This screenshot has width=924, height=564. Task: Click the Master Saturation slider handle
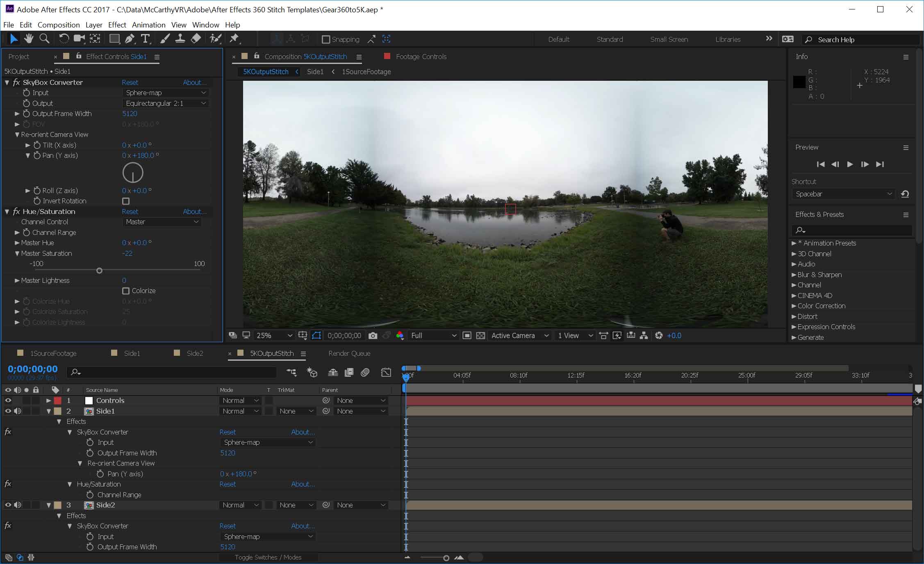[x=99, y=271]
